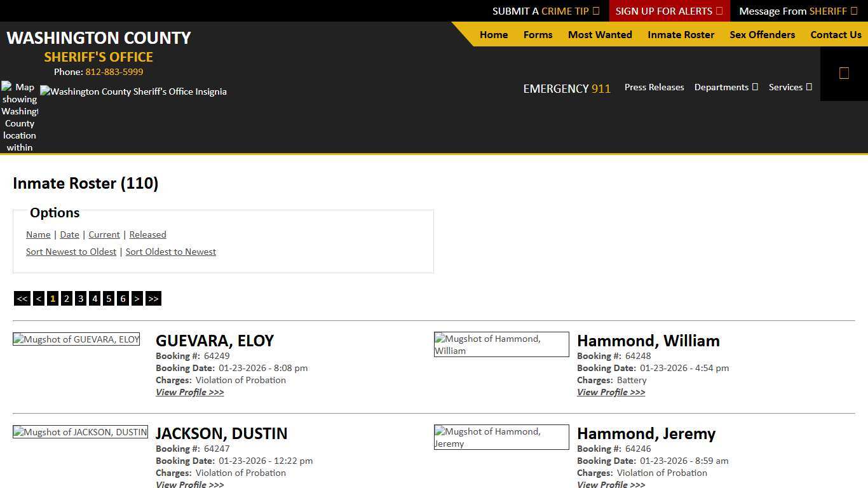View profile of GUEVARA, ELOY
868x488 pixels.
pyautogui.click(x=189, y=392)
